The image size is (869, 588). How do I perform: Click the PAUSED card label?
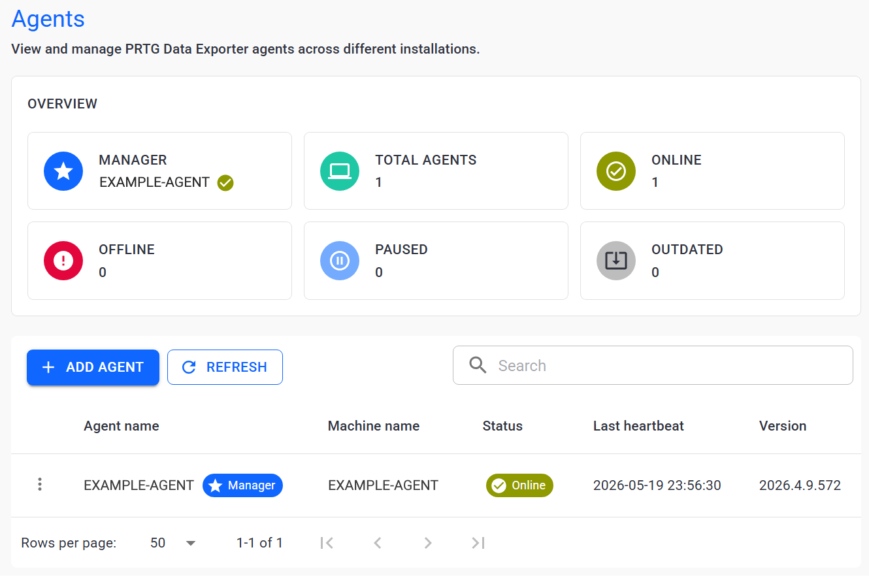tap(401, 250)
